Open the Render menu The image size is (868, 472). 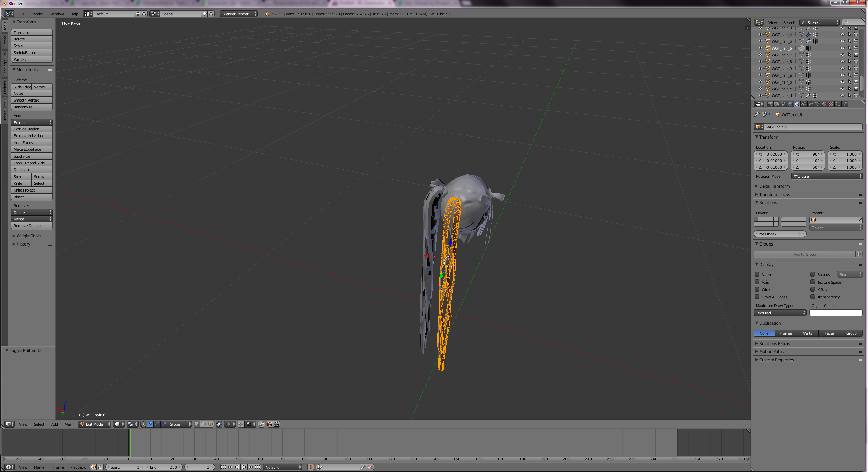coord(37,14)
